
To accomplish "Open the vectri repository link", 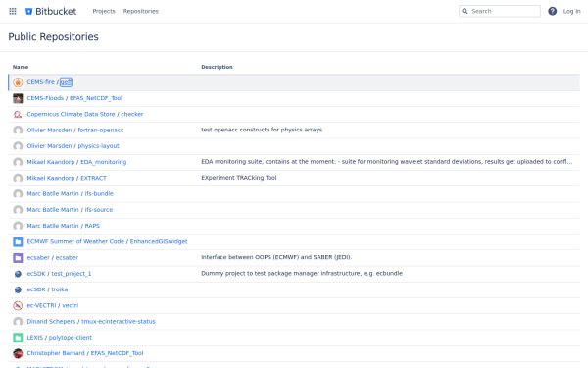I will [71, 305].
